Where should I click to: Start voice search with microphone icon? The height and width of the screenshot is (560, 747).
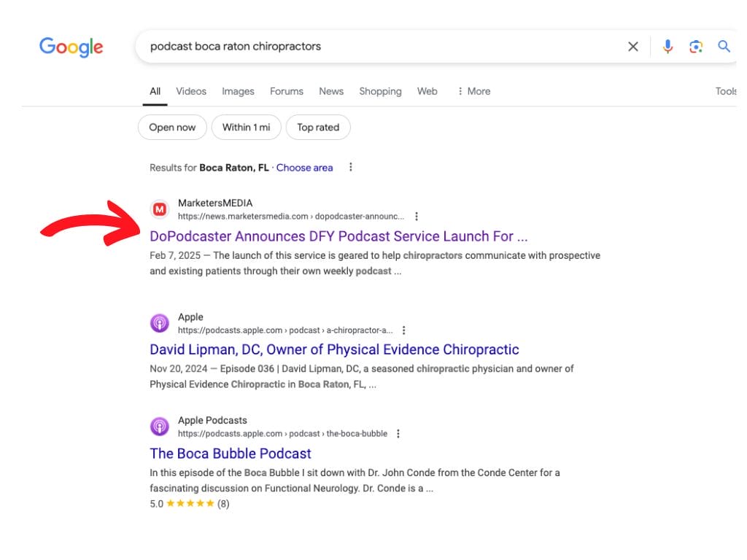click(667, 47)
